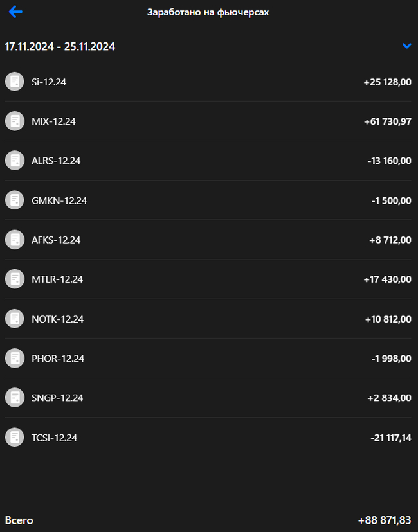Click the MTLR-12.24 contract document icon

(14, 279)
